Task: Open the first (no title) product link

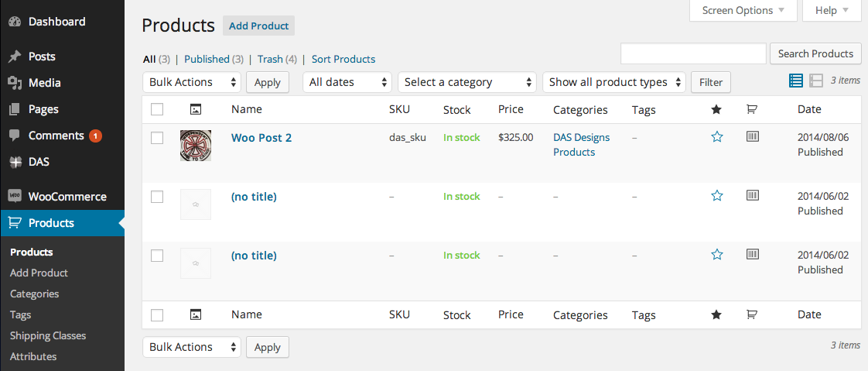Action: [254, 196]
